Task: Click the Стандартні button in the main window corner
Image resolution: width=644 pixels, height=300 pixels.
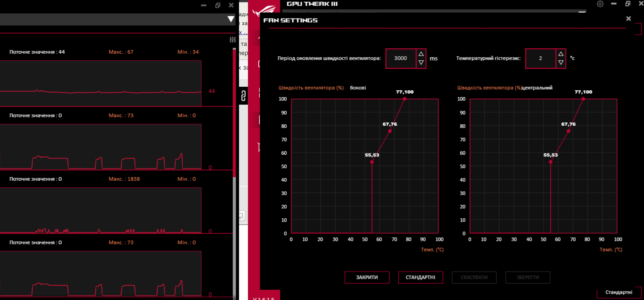Action: 619,292
